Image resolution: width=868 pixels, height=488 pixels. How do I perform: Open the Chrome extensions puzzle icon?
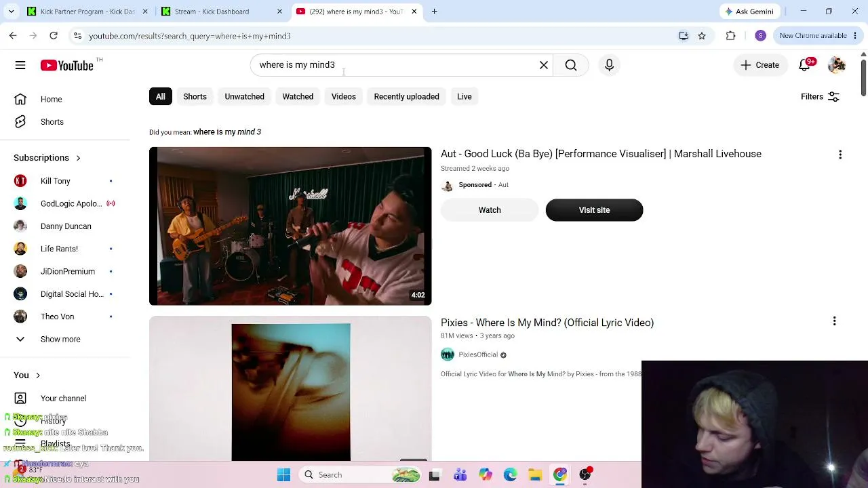pos(730,36)
